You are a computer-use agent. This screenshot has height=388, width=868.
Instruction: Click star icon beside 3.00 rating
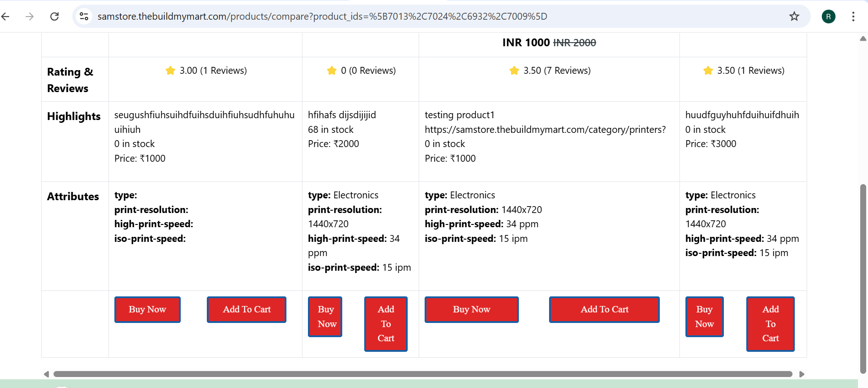(170, 71)
